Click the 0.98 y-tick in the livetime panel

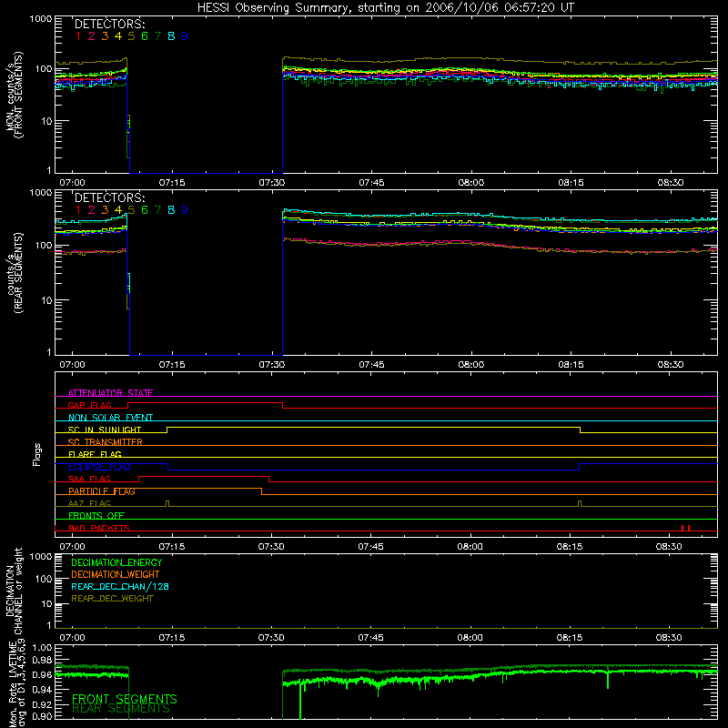click(42, 660)
